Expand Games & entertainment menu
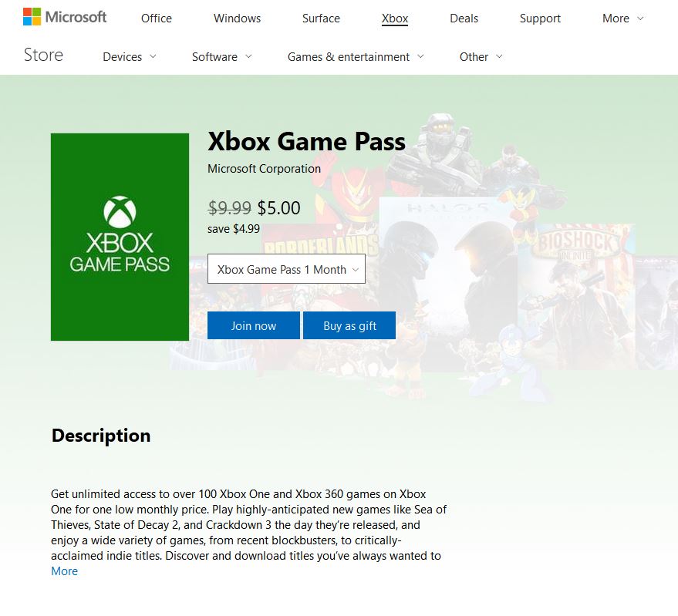The height and width of the screenshot is (616, 678). [356, 57]
